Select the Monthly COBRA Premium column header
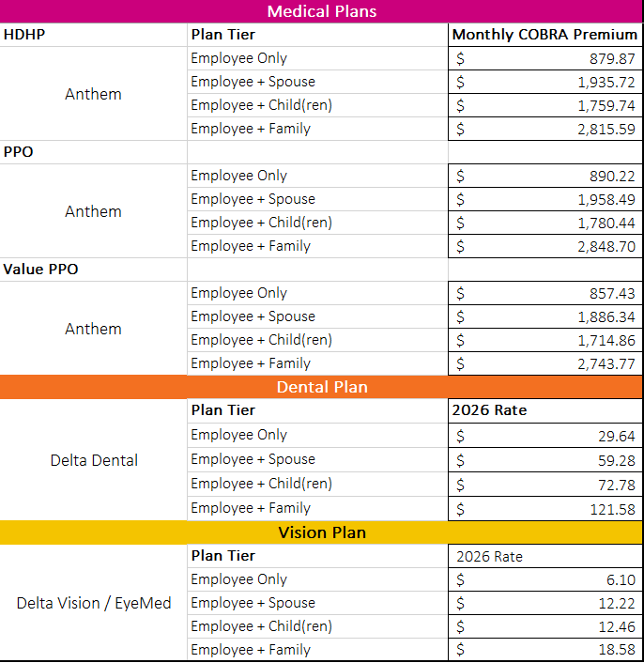 click(544, 35)
